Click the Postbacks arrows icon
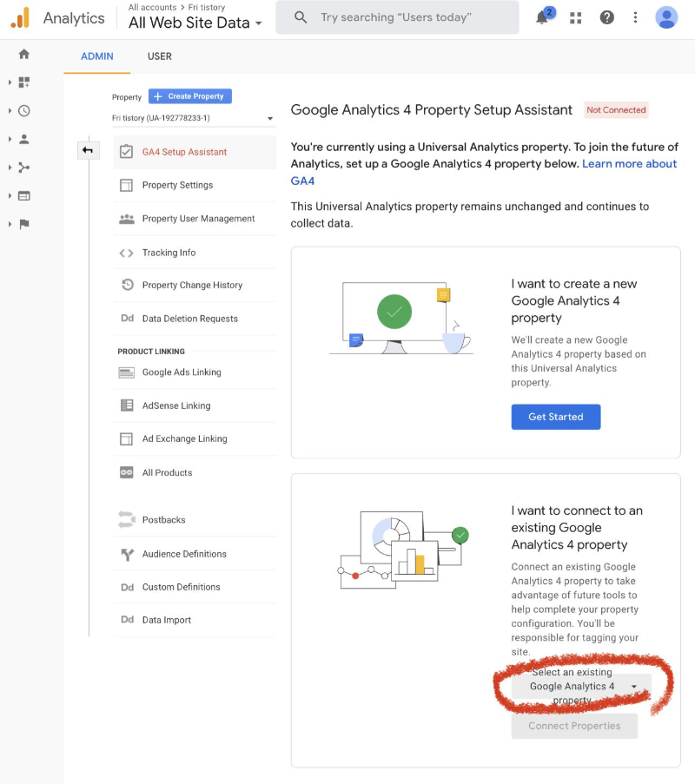 click(x=127, y=519)
